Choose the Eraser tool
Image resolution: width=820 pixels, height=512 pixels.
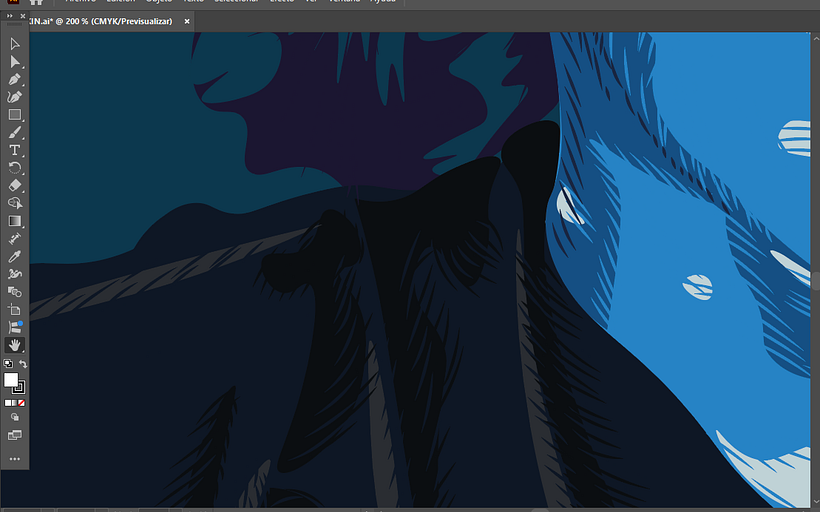[15, 185]
